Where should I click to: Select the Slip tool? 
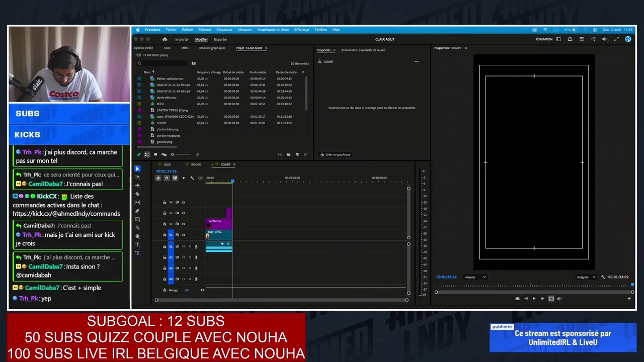pos(137,202)
